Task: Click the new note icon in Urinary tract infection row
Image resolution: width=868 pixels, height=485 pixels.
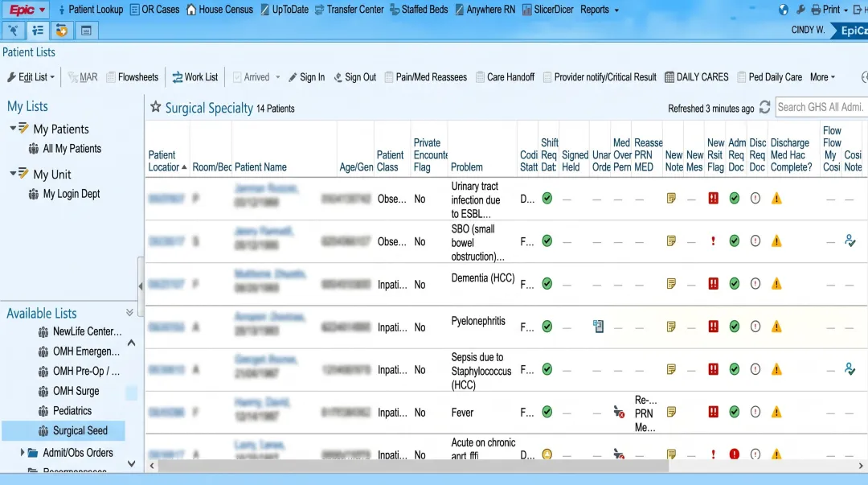Action: [x=671, y=199]
